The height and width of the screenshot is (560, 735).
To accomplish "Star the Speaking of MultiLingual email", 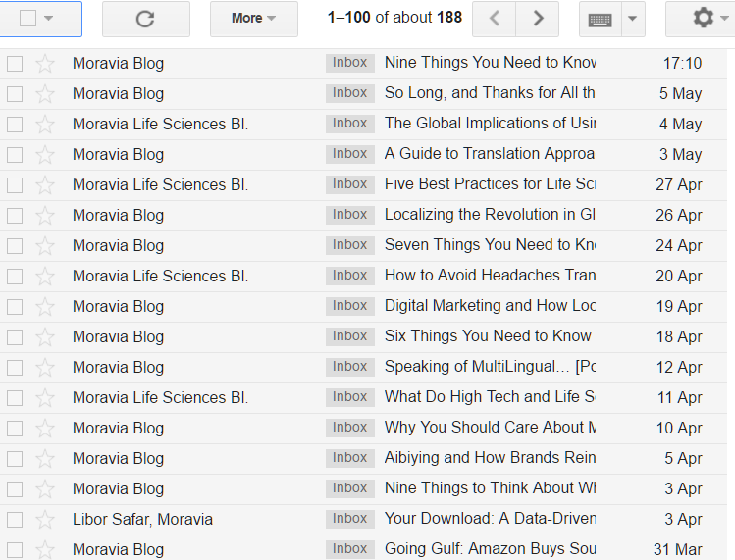I will click(45, 368).
